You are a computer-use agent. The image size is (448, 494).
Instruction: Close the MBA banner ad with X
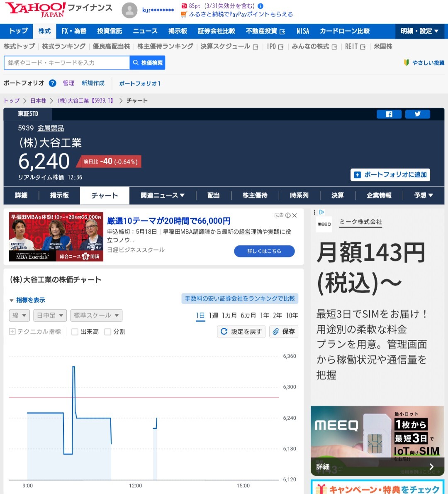point(295,215)
